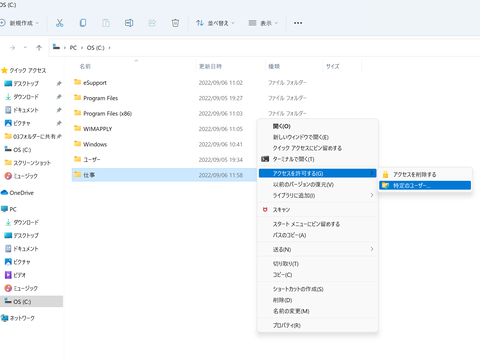Viewport: 480px width, 360px height.
Task: Choose コピー(C) in context menu
Action: [x=318, y=275]
